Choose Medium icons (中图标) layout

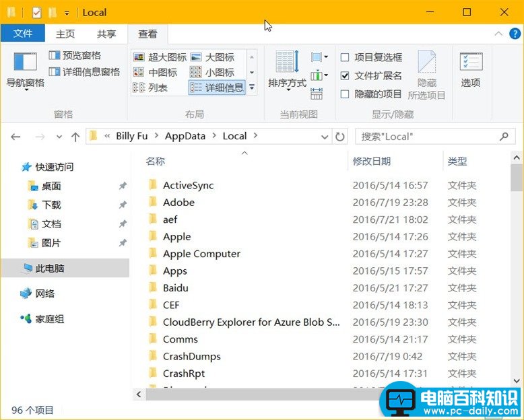tap(155, 72)
